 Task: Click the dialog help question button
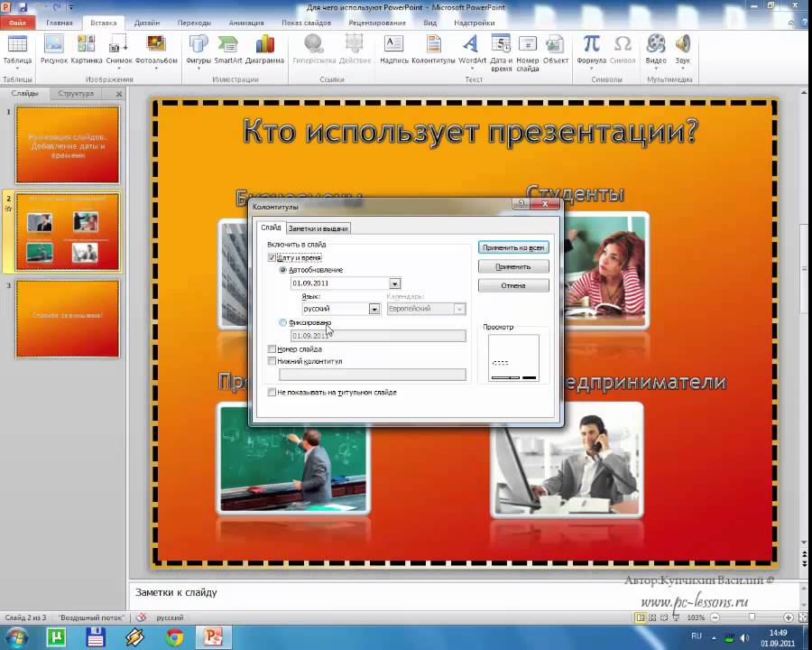point(521,204)
